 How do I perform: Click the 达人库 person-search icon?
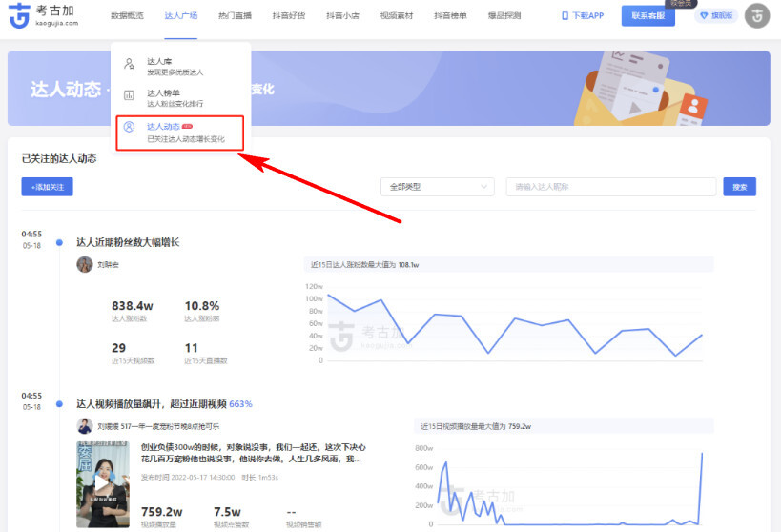pos(129,65)
